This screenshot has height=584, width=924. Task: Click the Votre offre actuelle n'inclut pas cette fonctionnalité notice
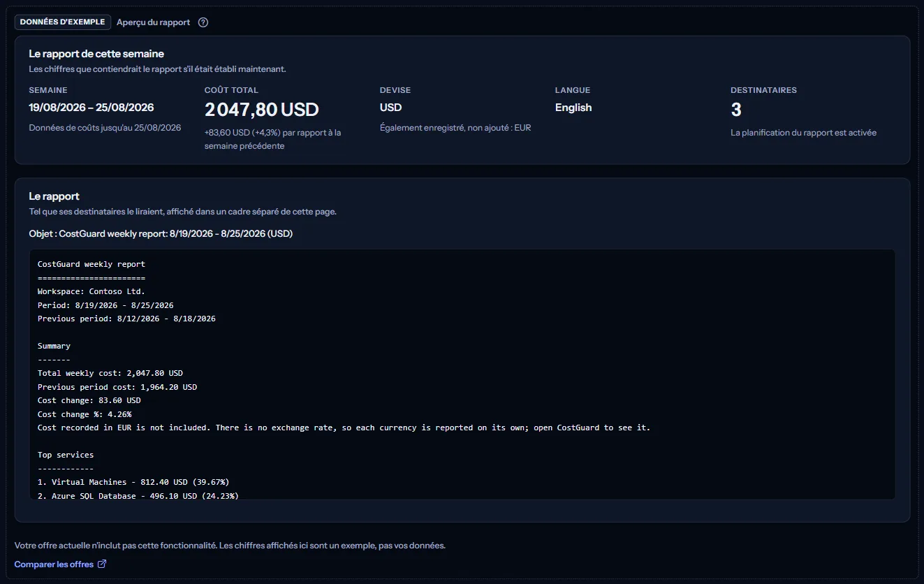(x=230, y=546)
